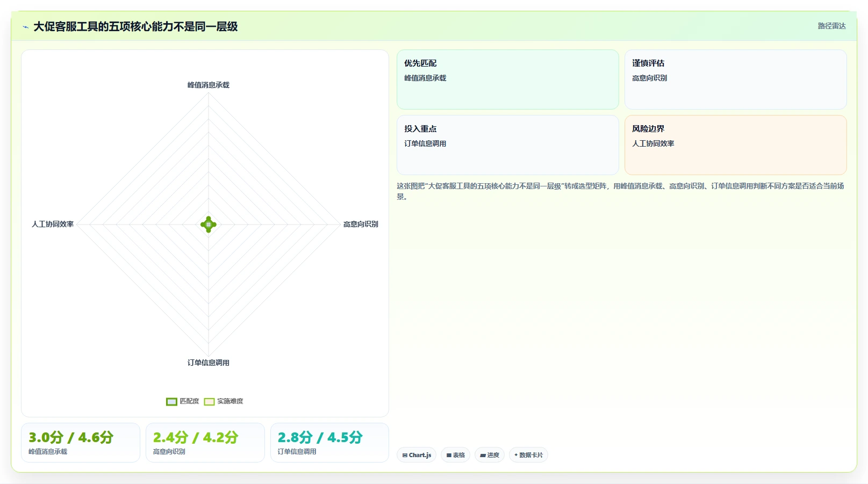Click 高意向识别 caption under 2.4分 score
This screenshot has height=484, width=868.
(169, 452)
